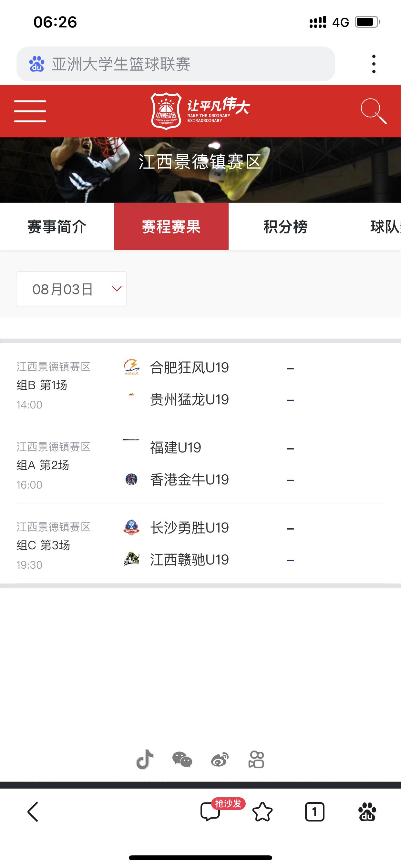Expand the 08月03日 date dropdown

(71, 289)
